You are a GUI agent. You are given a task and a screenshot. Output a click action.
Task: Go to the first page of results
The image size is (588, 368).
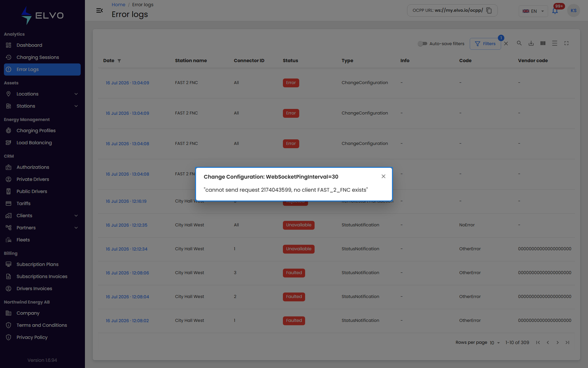[538, 343]
